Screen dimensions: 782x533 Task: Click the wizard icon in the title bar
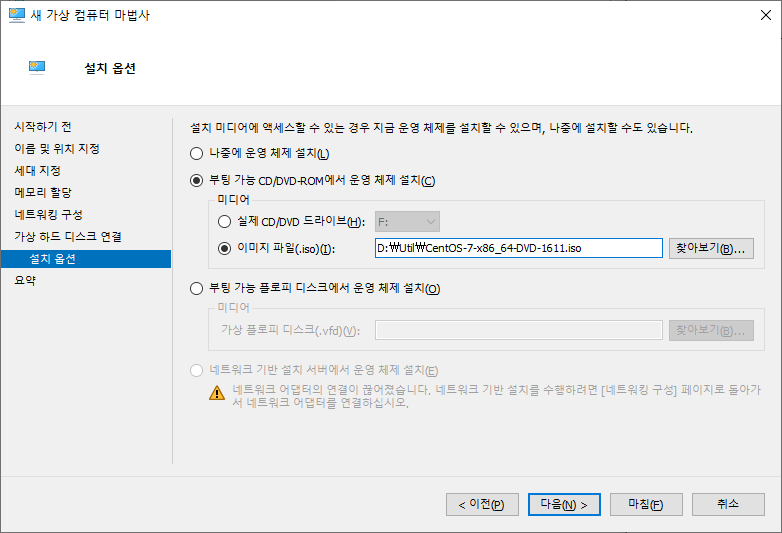[16, 15]
